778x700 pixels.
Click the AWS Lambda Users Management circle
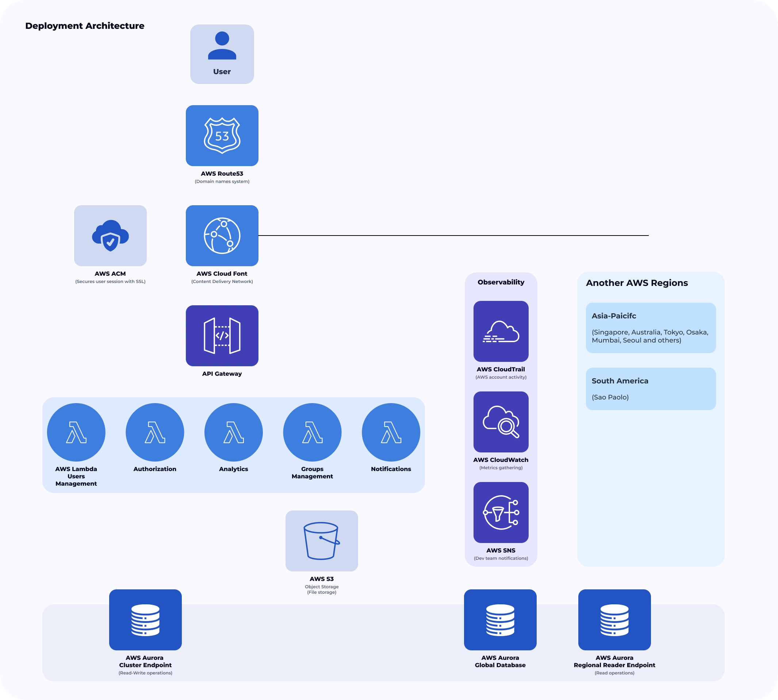[76, 432]
